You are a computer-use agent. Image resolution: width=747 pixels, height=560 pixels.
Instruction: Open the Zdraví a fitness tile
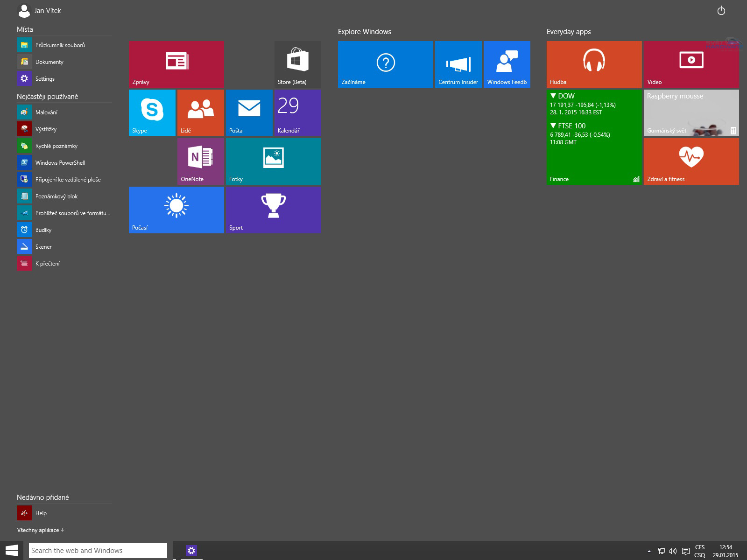click(691, 161)
